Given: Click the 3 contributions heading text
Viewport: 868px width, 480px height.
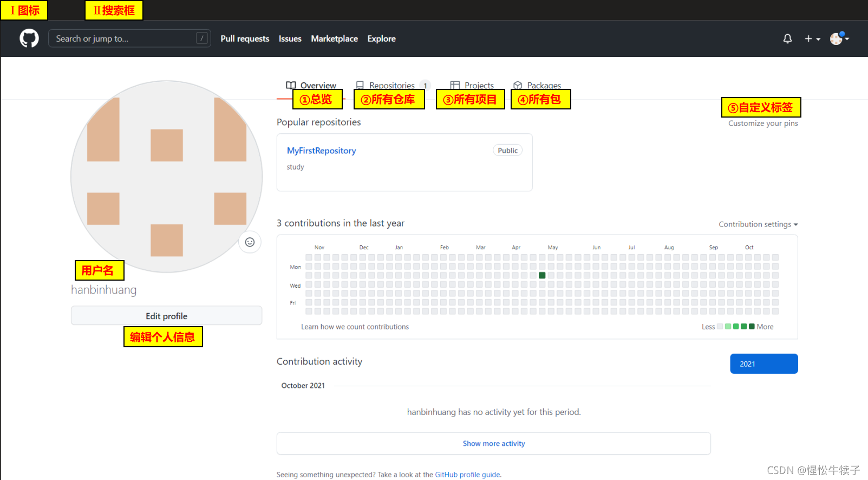Looking at the screenshot, I should pyautogui.click(x=341, y=223).
